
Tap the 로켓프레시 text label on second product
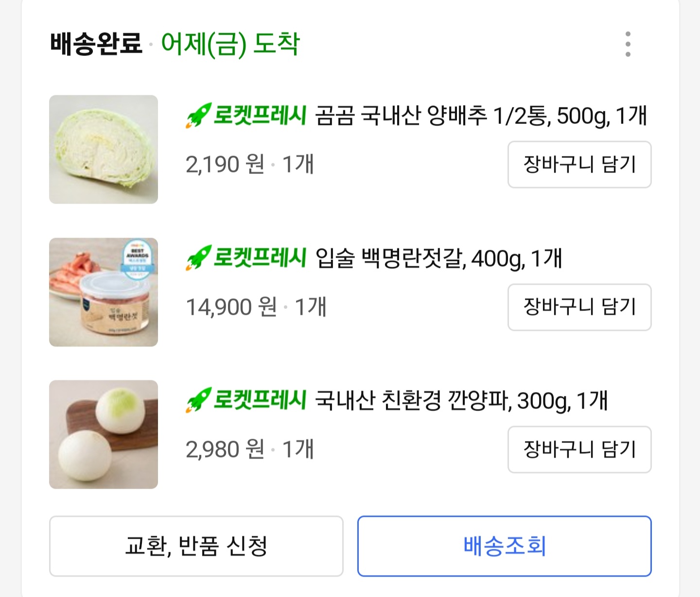[x=260, y=260]
